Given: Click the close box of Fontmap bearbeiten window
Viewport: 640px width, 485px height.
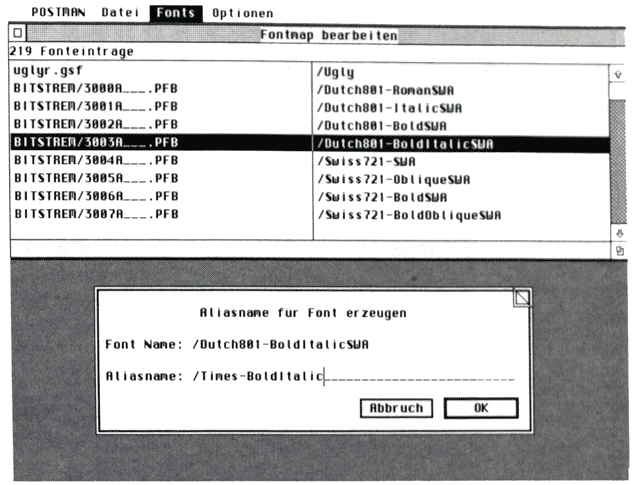Looking at the screenshot, I should 17,35.
